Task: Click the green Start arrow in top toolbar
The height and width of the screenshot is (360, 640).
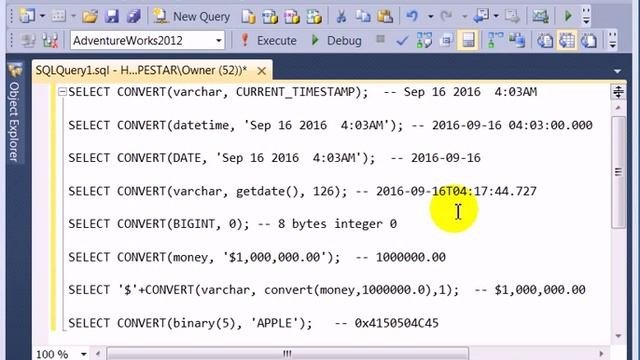Action: click(567, 16)
